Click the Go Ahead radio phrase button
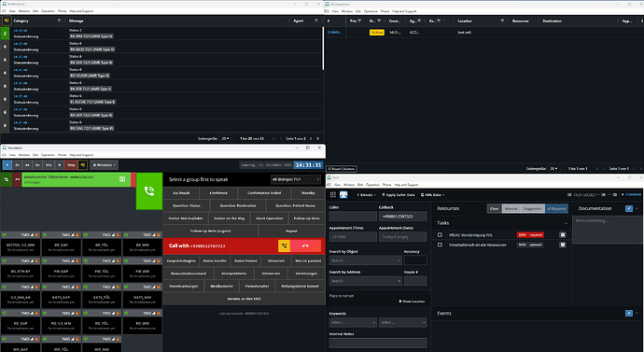644x352 pixels. click(181, 193)
